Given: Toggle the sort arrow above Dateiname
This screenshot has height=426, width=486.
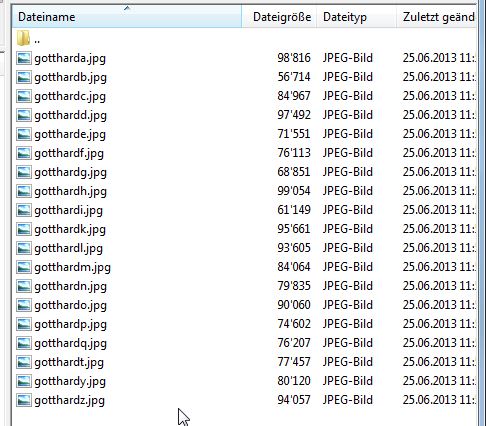Looking at the screenshot, I should coord(127,8).
